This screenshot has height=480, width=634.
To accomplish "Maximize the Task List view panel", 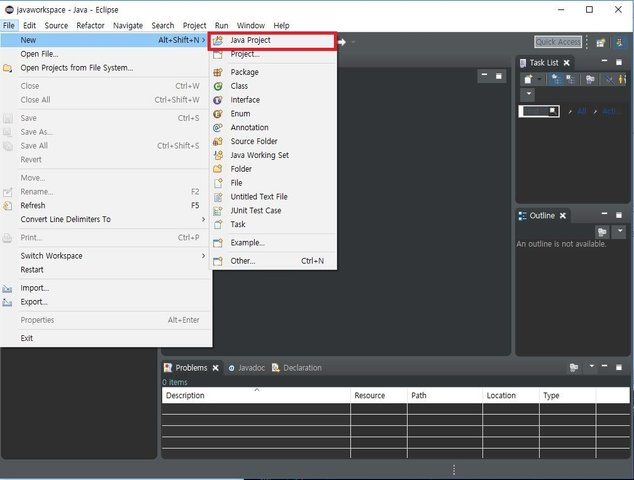I will click(x=619, y=62).
